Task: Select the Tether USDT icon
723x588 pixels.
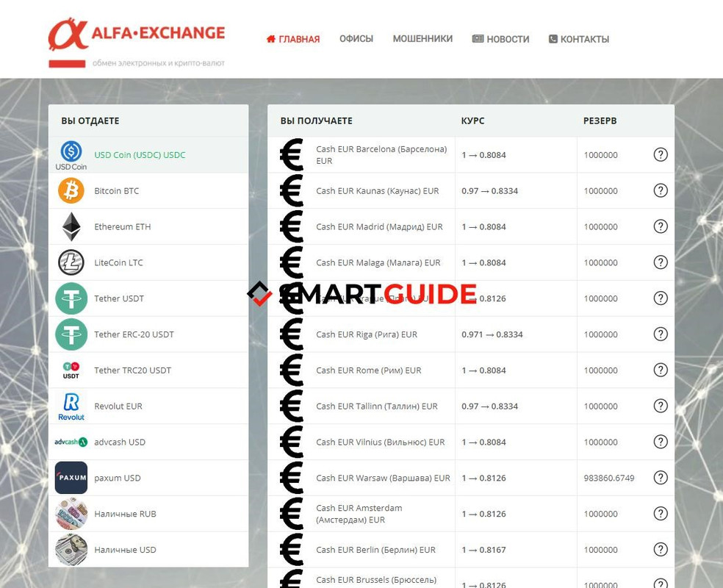Action: pos(71,298)
